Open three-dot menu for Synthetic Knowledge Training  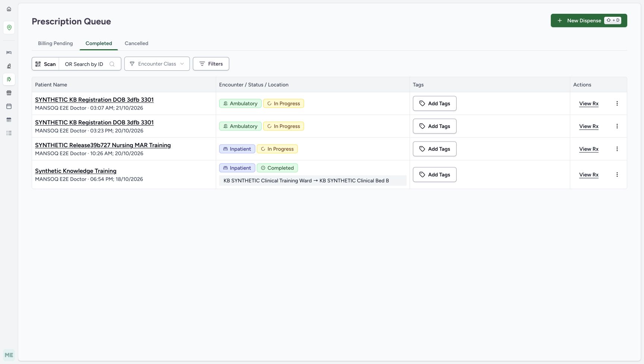coord(617,175)
